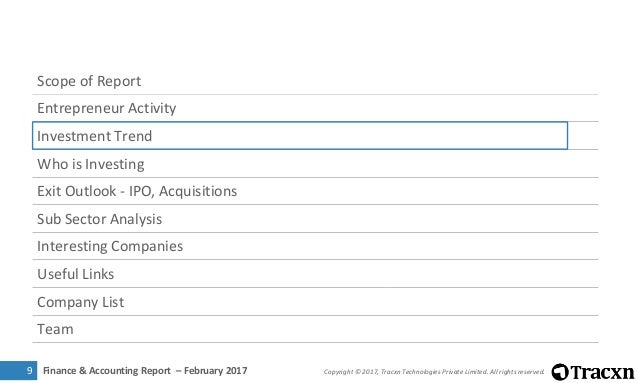638x383 pixels.
Task: Click the Tracxn wordmark text
Action: (x=602, y=372)
